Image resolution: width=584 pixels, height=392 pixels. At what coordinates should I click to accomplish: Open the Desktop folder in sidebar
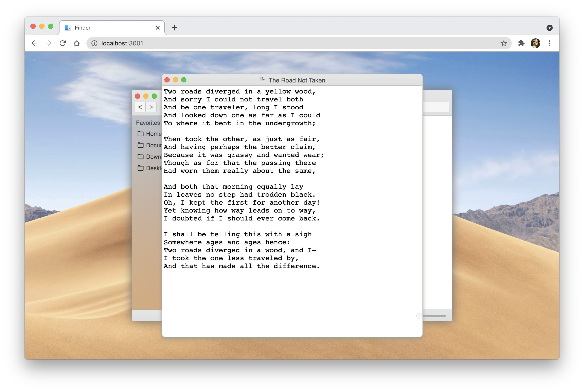[149, 168]
